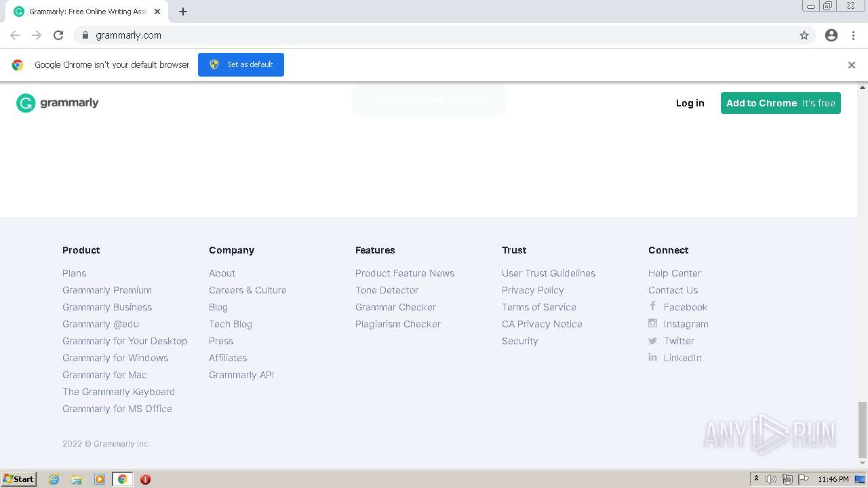Open the media player taskbar icon

point(100,479)
